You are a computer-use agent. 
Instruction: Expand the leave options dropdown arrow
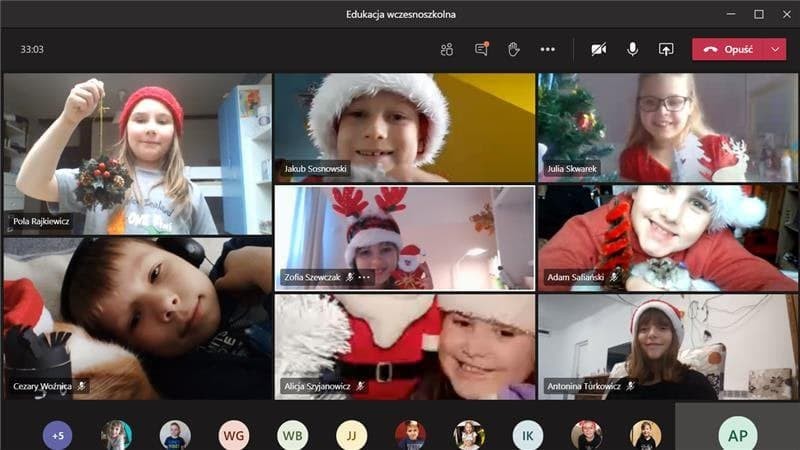tap(775, 49)
